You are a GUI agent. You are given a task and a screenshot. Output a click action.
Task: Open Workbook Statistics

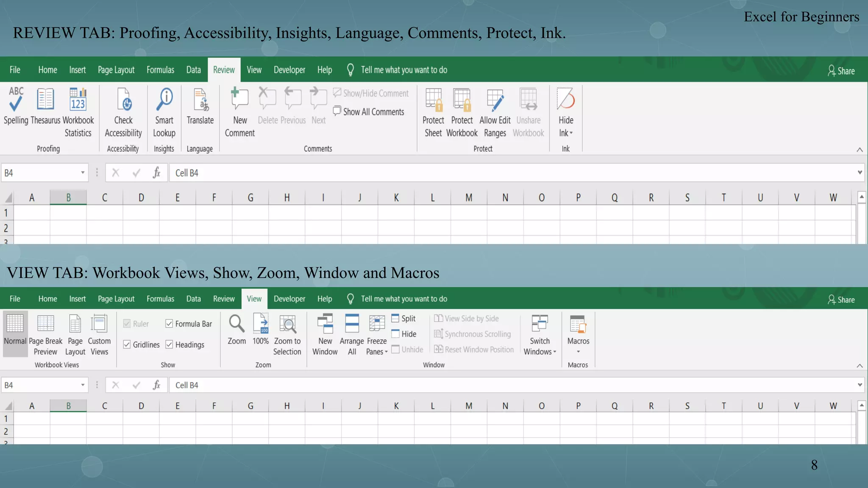(78, 112)
